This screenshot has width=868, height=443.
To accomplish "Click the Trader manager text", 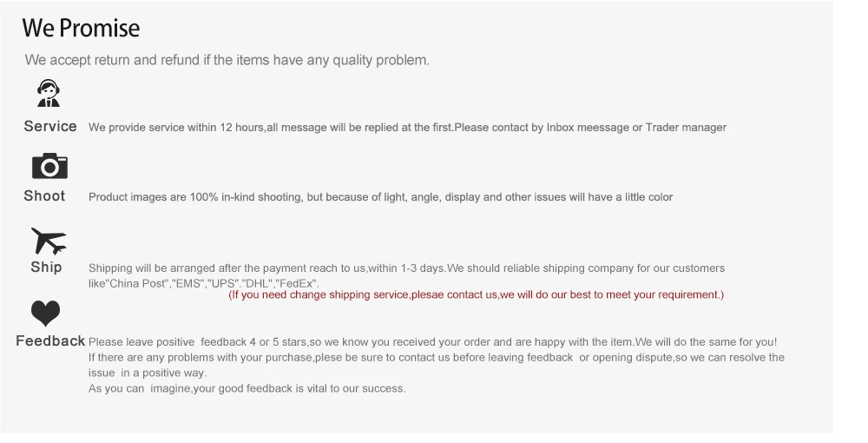I will tap(686, 128).
